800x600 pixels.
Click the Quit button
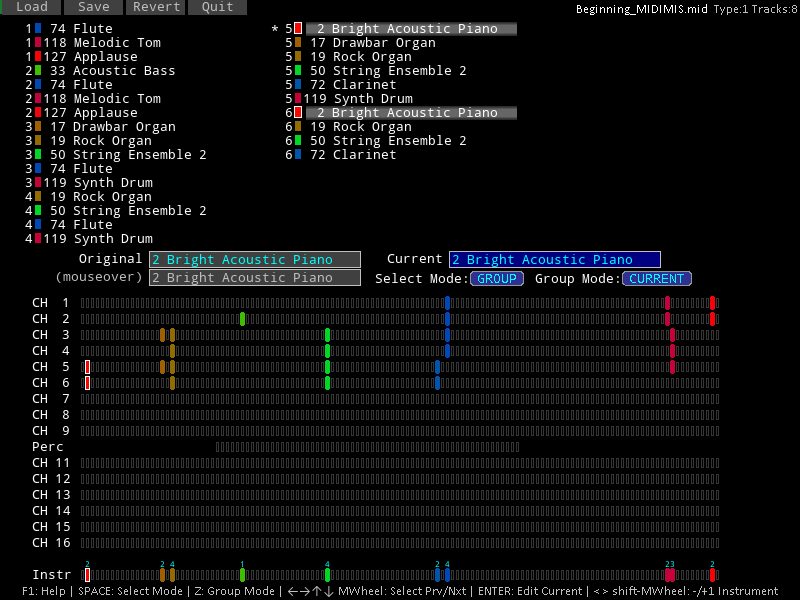point(217,7)
